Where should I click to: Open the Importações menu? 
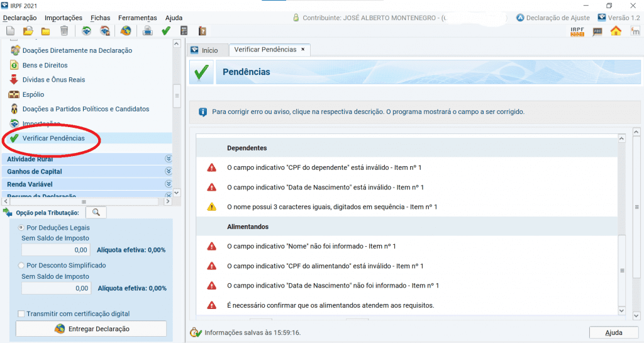[64, 18]
